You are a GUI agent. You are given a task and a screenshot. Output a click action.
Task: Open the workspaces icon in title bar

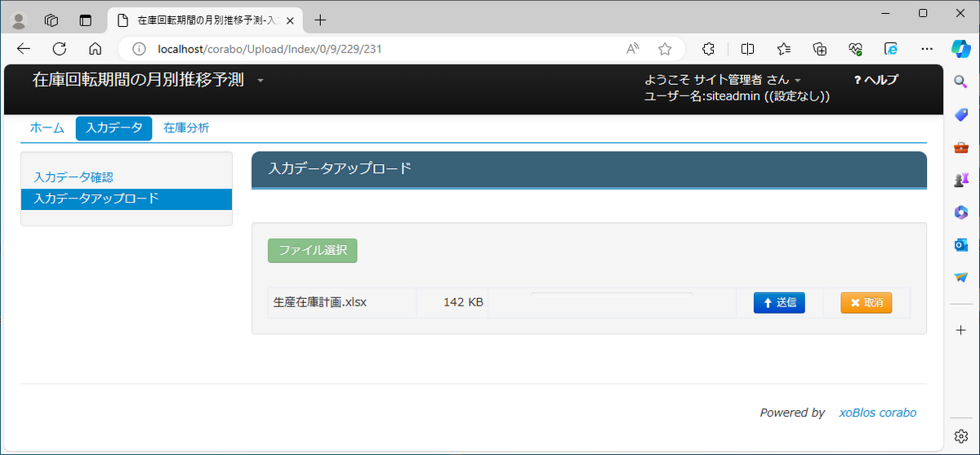click(51, 20)
